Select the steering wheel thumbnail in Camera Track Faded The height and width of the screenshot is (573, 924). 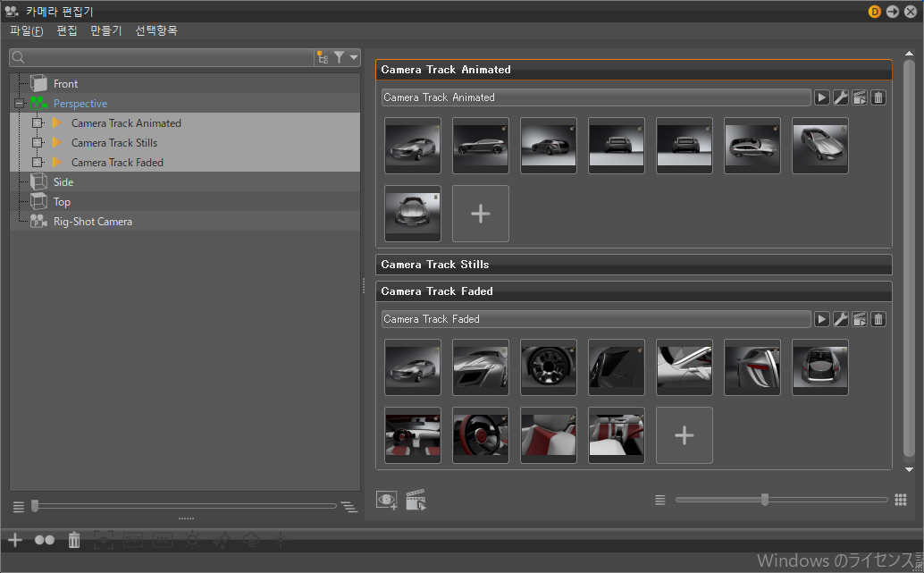pyautogui.click(x=480, y=435)
